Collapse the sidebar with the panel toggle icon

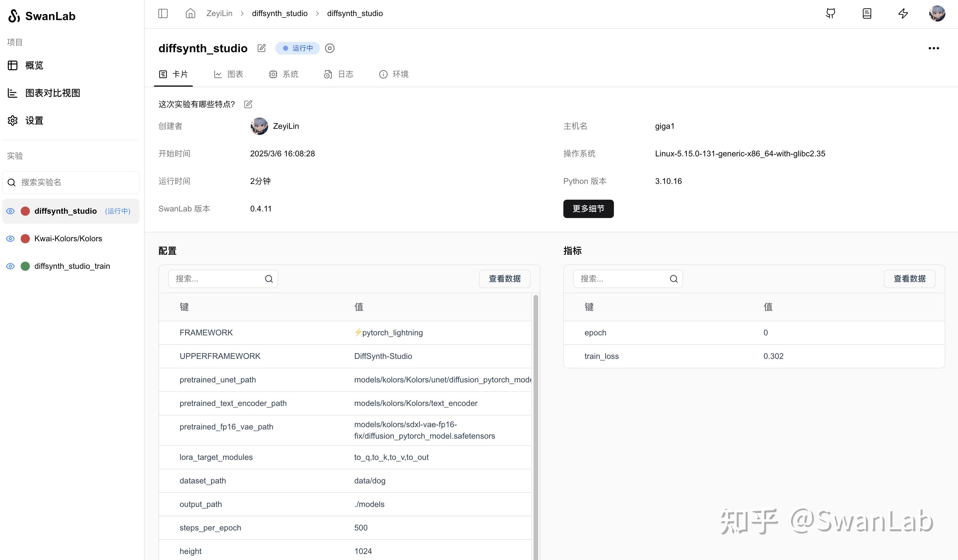(x=163, y=13)
